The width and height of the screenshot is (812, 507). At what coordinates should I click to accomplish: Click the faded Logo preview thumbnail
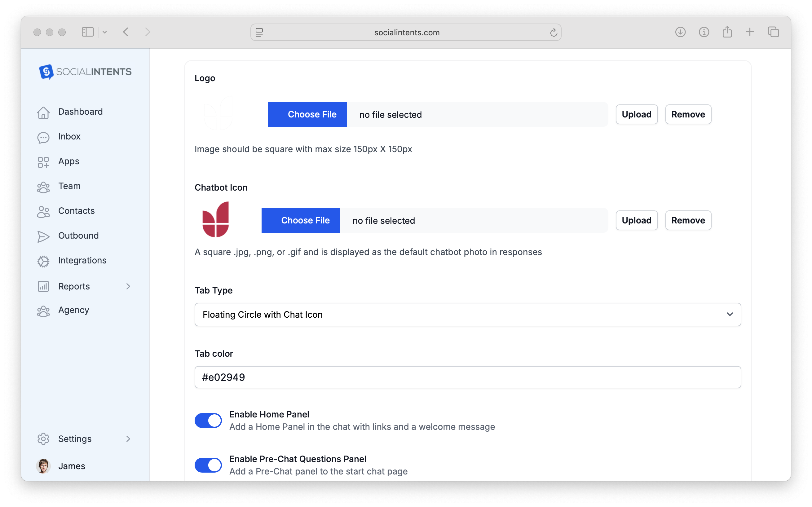pyautogui.click(x=218, y=113)
